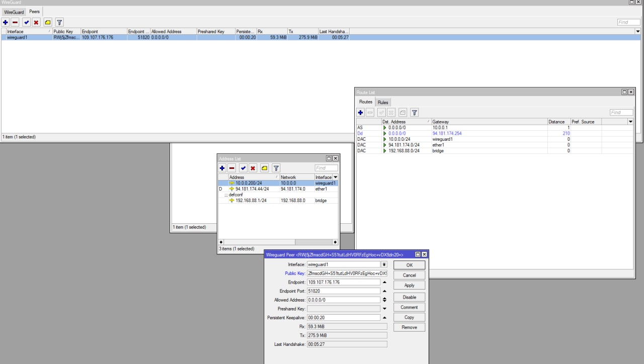Click comment icon in Route List toolbar
Viewport: 644px width, 364px height.
pyautogui.click(x=403, y=113)
